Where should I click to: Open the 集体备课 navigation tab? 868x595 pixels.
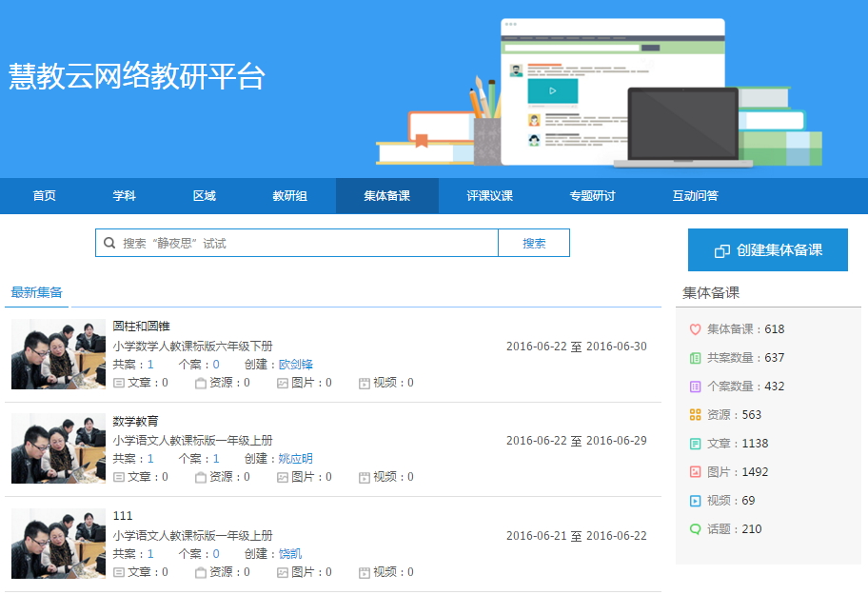(x=386, y=196)
